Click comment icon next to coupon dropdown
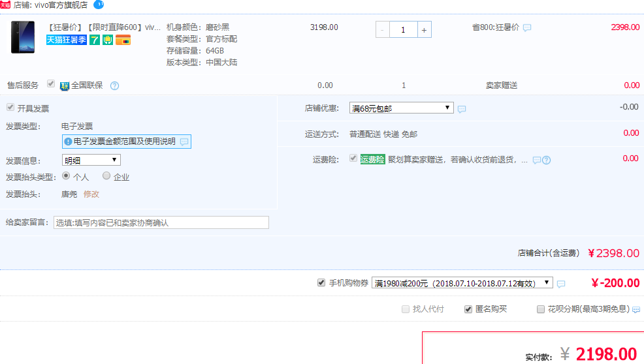 tap(561, 284)
